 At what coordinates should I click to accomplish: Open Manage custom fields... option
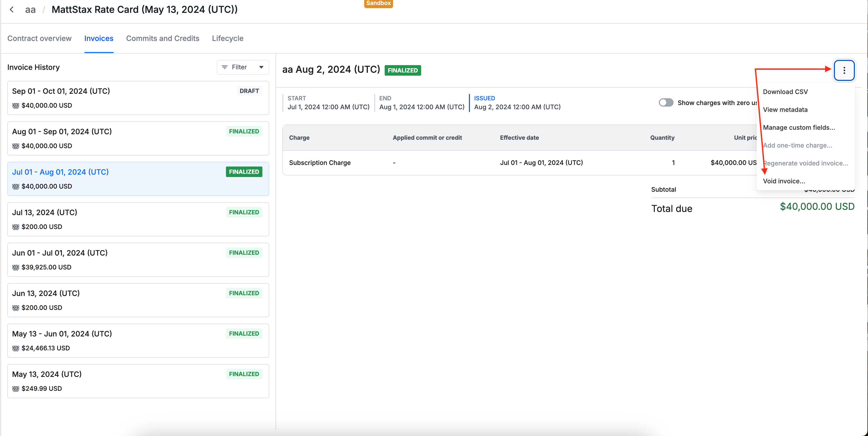pyautogui.click(x=798, y=127)
